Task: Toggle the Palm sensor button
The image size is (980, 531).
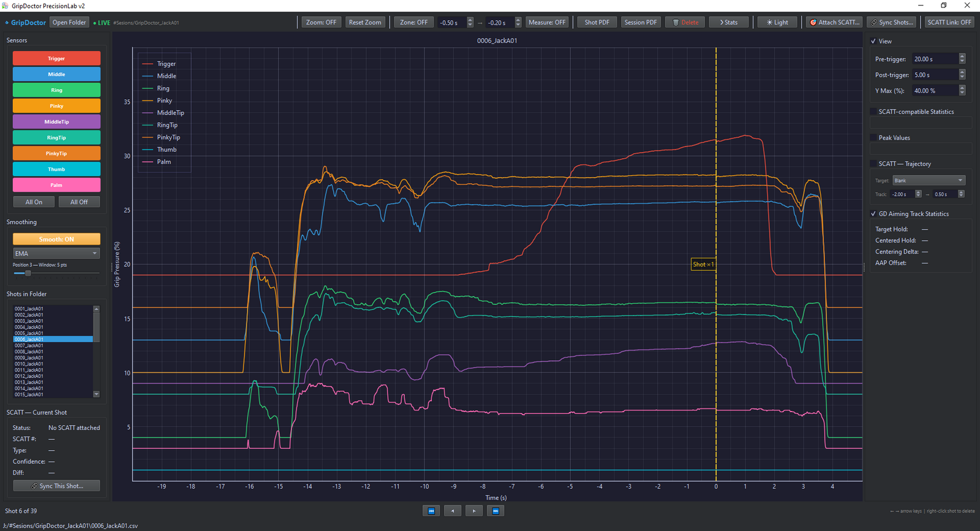Action: 56,185
